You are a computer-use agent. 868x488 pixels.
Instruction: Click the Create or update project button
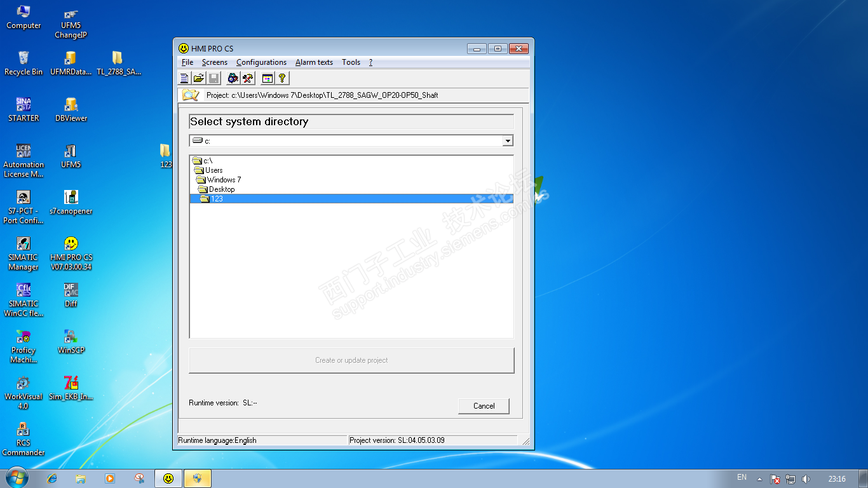351,360
